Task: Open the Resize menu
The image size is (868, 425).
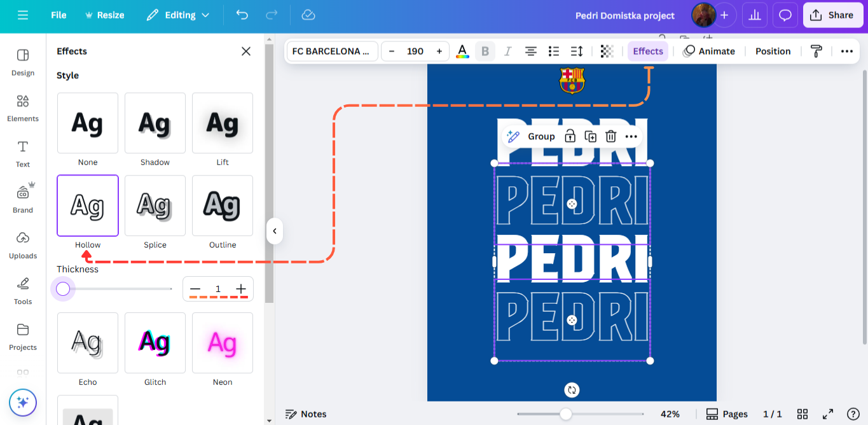Action: (104, 15)
